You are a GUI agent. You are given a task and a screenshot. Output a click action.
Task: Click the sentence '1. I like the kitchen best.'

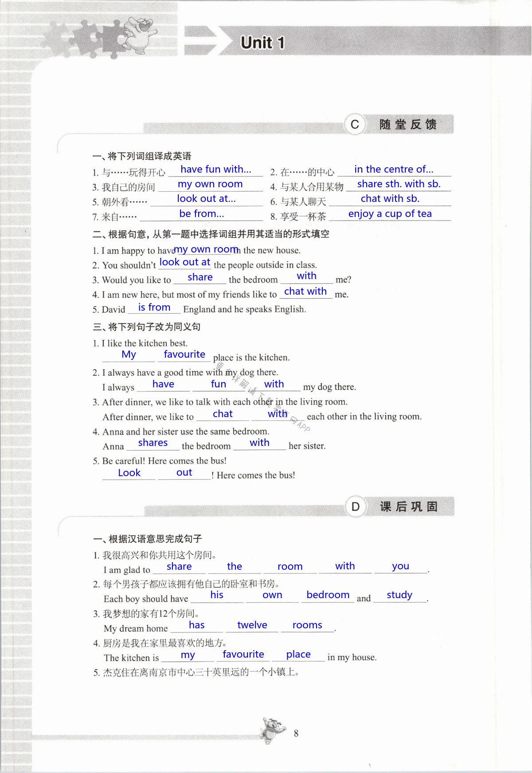click(x=140, y=343)
